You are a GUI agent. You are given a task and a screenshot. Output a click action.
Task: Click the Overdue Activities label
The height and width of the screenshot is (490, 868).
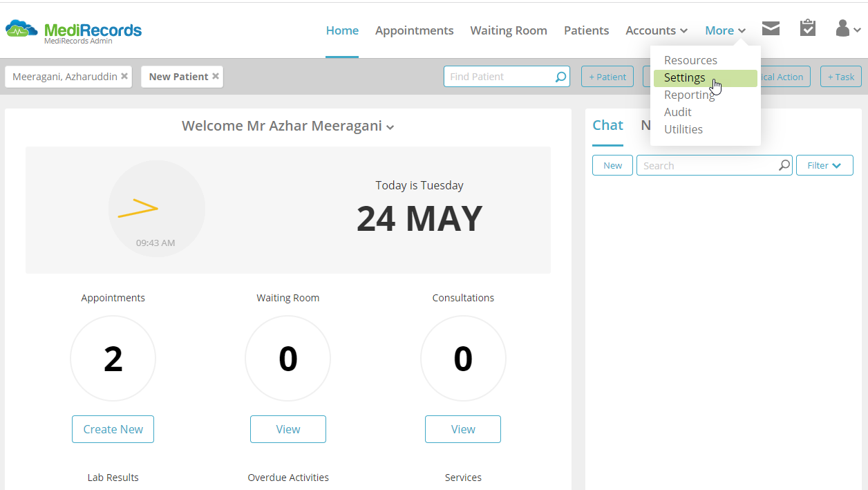point(288,478)
